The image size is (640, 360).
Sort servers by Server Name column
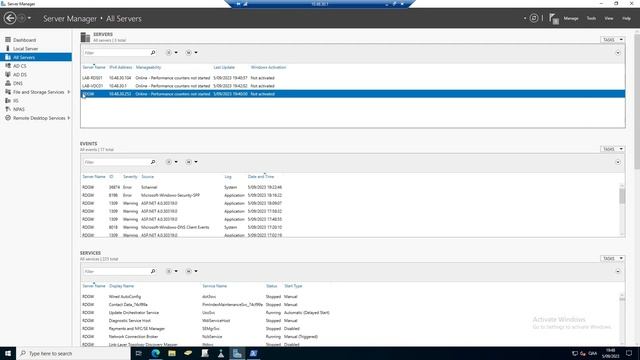(94, 67)
